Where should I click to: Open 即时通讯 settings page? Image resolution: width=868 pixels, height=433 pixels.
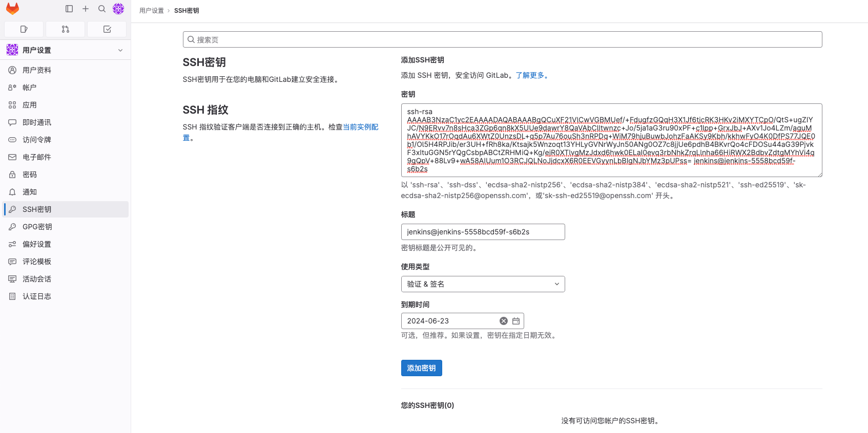66,122
